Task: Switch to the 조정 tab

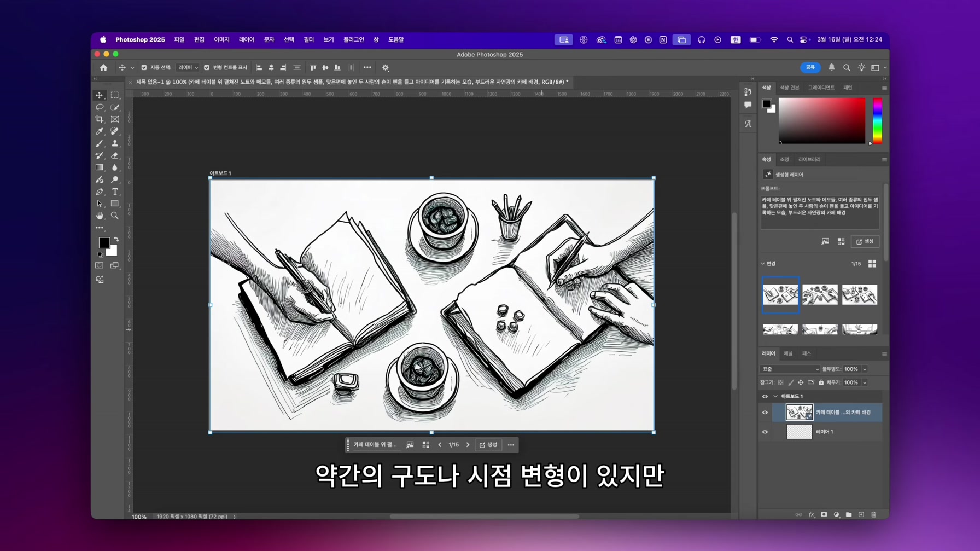Action: click(x=785, y=160)
